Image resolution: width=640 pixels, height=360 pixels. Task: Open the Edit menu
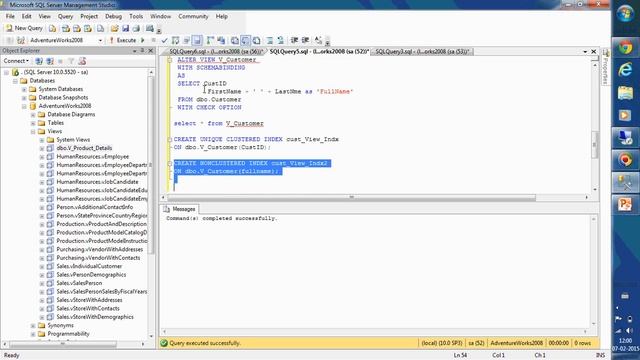[27, 16]
